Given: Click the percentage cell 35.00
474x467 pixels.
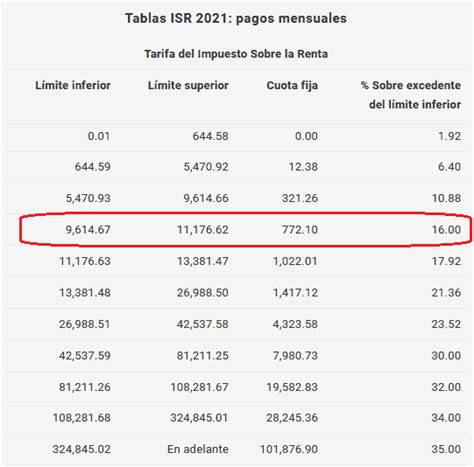Looking at the screenshot, I should click(446, 449).
